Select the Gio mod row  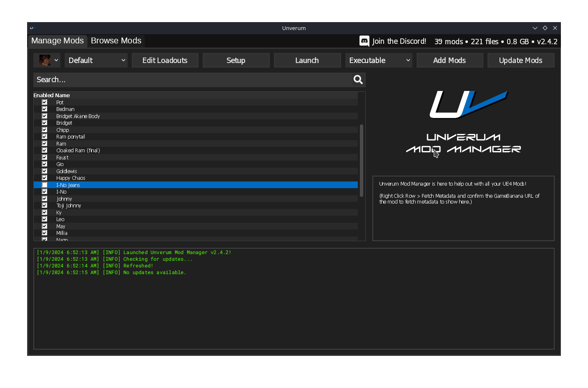click(196, 164)
